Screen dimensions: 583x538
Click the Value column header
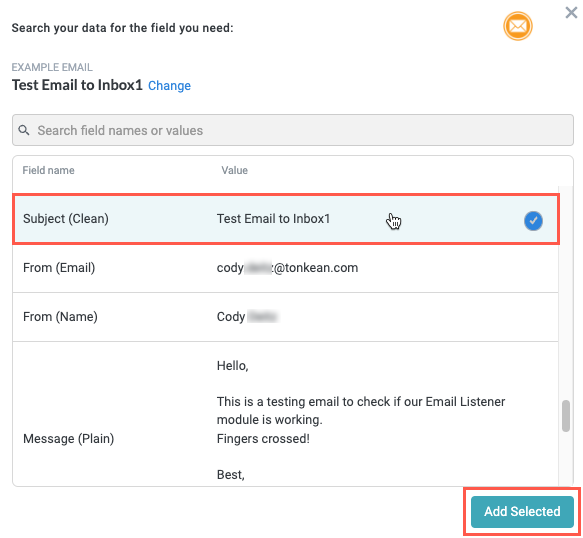point(235,170)
